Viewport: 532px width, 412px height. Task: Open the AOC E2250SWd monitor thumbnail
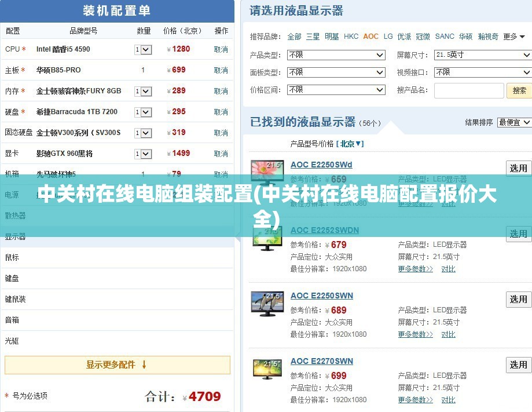coord(267,172)
